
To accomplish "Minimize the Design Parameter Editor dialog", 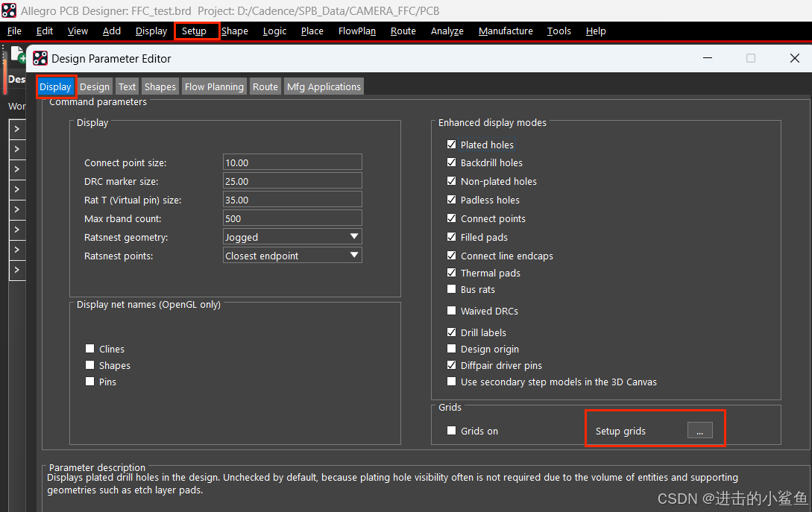I will tap(708, 58).
